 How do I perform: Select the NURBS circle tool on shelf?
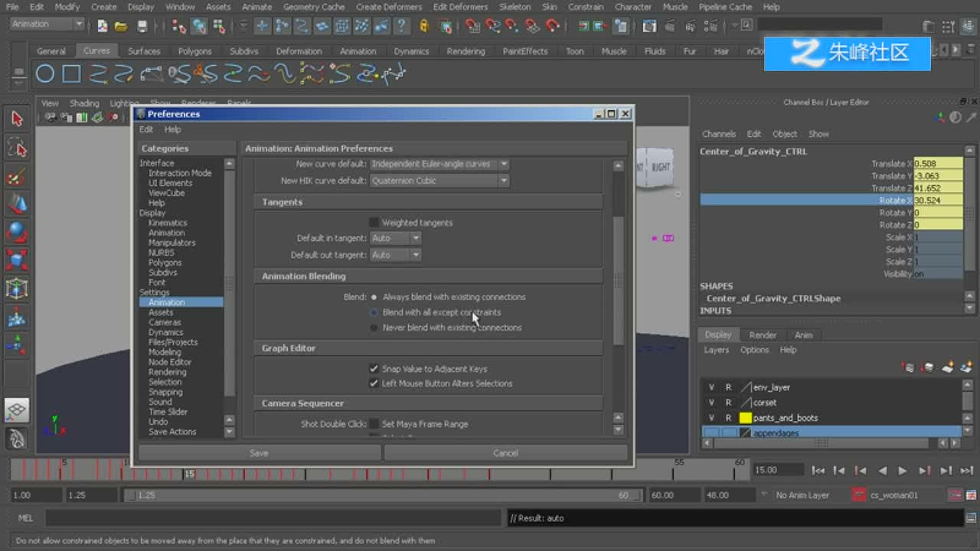point(45,74)
